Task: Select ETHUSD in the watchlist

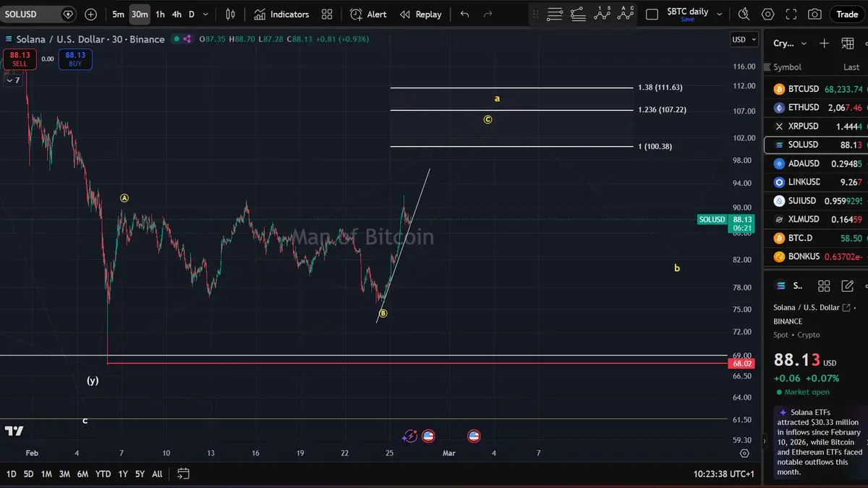Action: coord(816,107)
